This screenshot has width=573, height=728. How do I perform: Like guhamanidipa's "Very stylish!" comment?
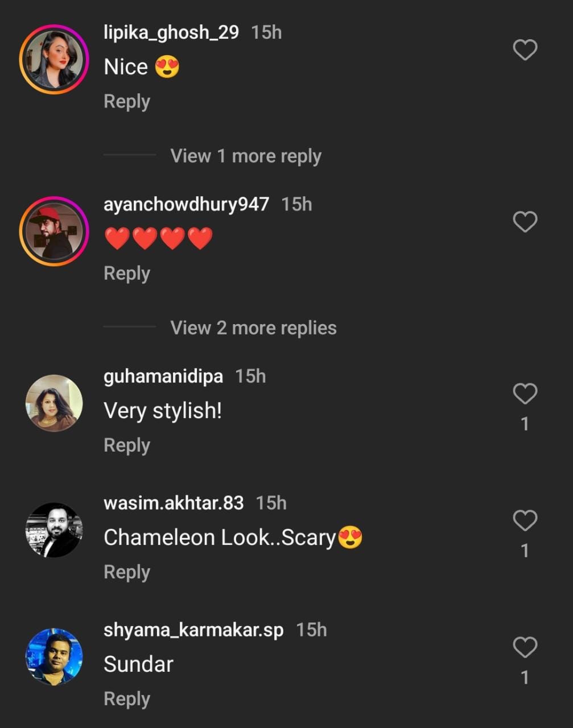tap(525, 394)
